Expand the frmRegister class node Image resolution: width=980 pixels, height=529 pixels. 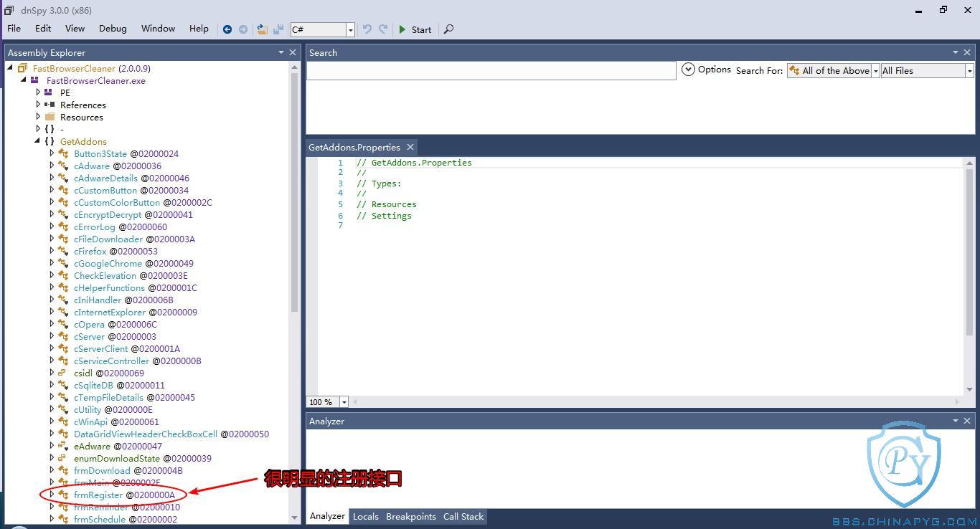pos(52,495)
